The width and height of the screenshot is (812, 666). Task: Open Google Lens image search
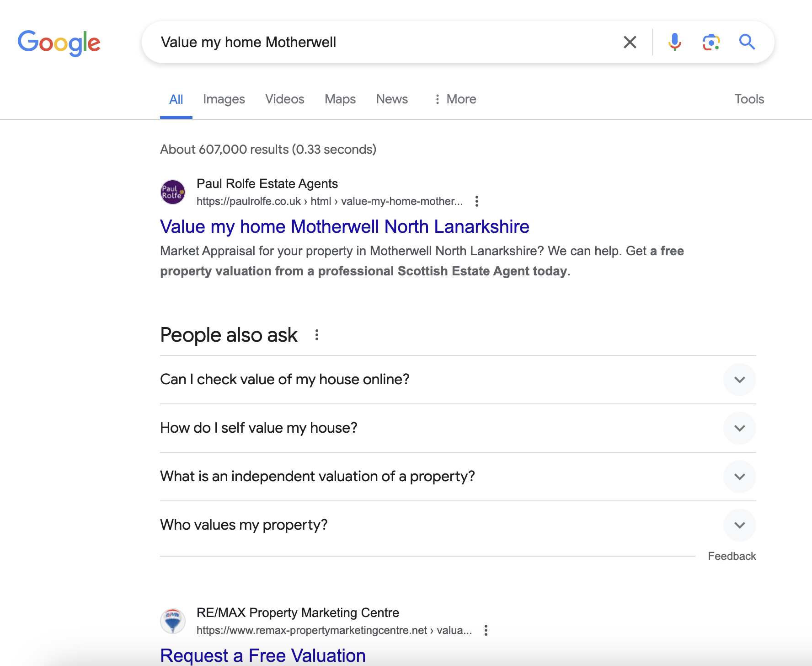click(711, 42)
